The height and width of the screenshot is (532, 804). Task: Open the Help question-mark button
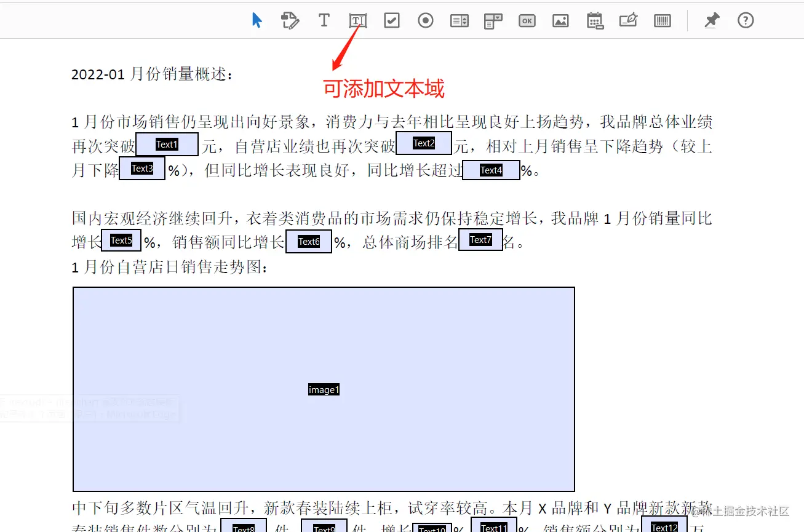[746, 20]
